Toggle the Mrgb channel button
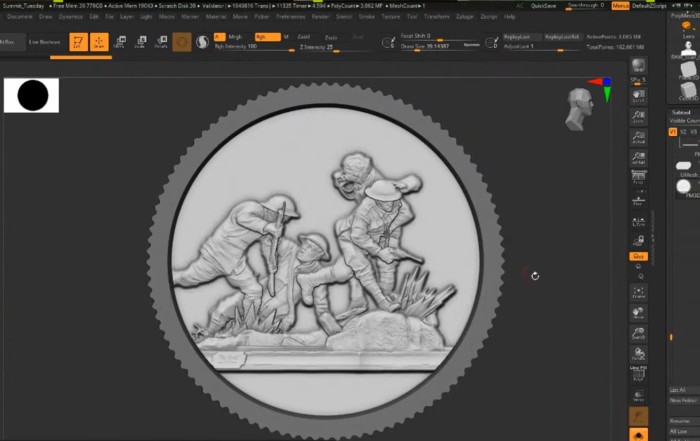Screen dimensions: 700x441 pyautogui.click(x=236, y=36)
